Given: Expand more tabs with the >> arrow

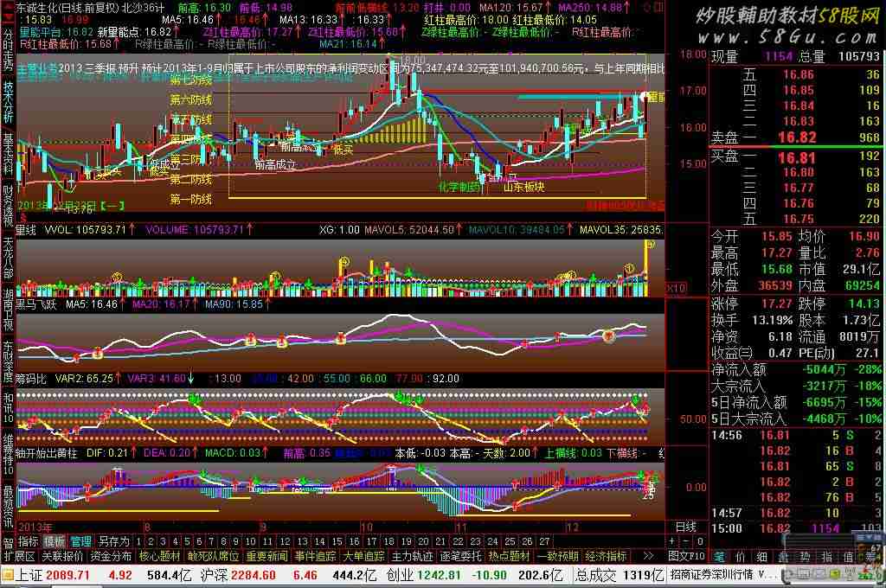Looking at the screenshot, I should (x=649, y=556).
